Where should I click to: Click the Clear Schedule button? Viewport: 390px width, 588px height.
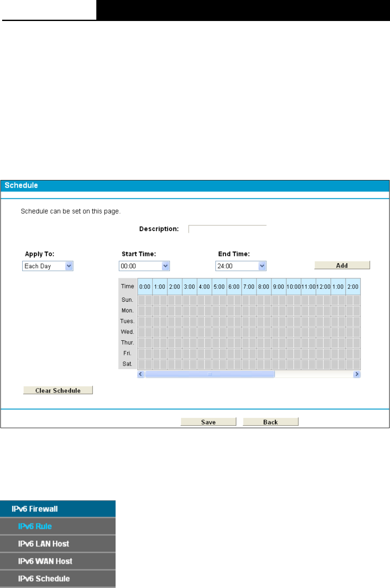[58, 390]
